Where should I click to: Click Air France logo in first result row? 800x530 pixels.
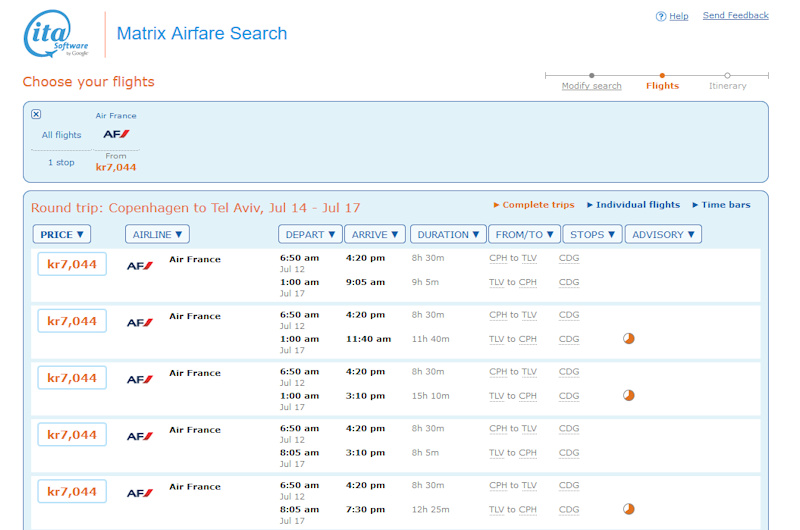140,266
